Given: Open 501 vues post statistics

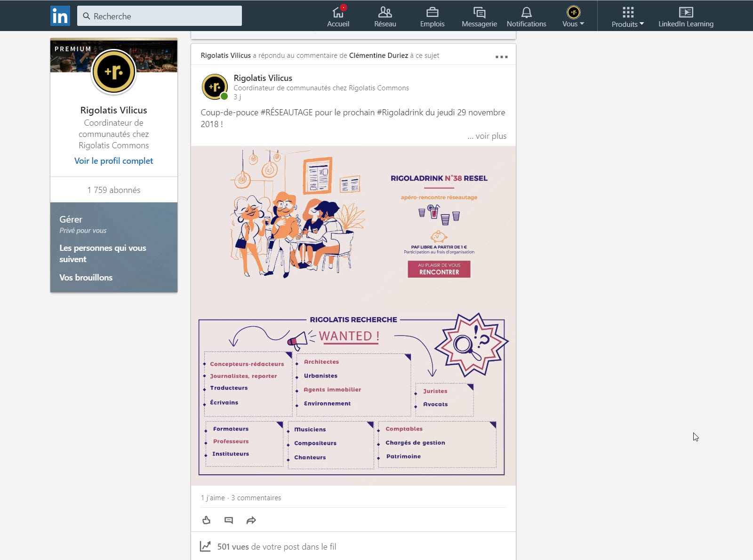Looking at the screenshot, I should (277, 547).
